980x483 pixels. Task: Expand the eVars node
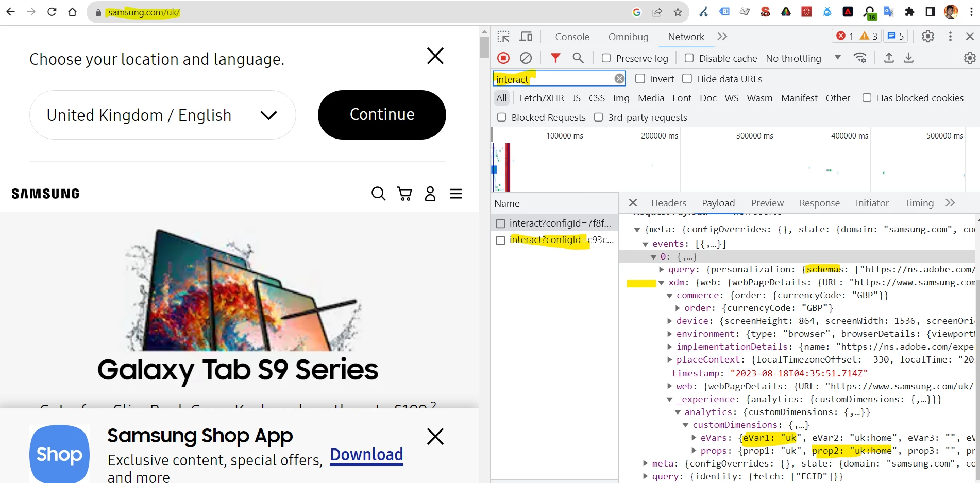pos(694,438)
